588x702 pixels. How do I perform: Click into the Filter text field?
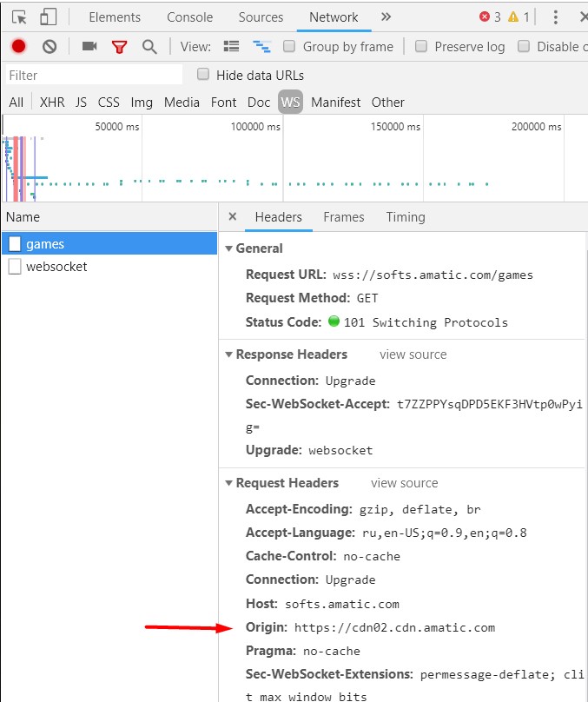(x=94, y=76)
